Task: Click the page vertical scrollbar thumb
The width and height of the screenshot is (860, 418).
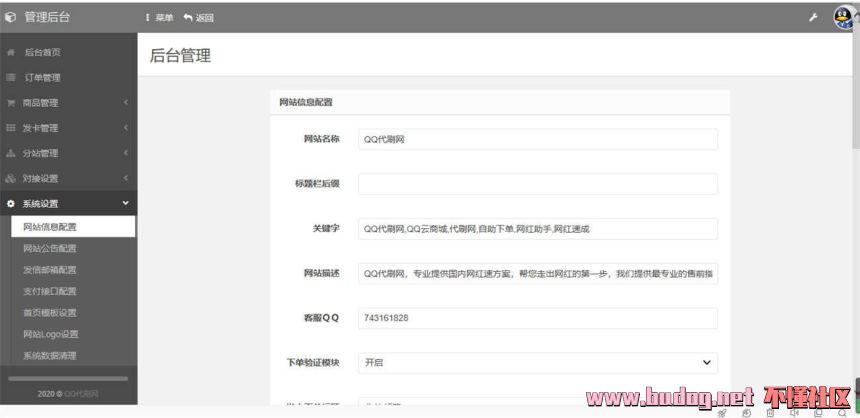Action: coord(856,88)
